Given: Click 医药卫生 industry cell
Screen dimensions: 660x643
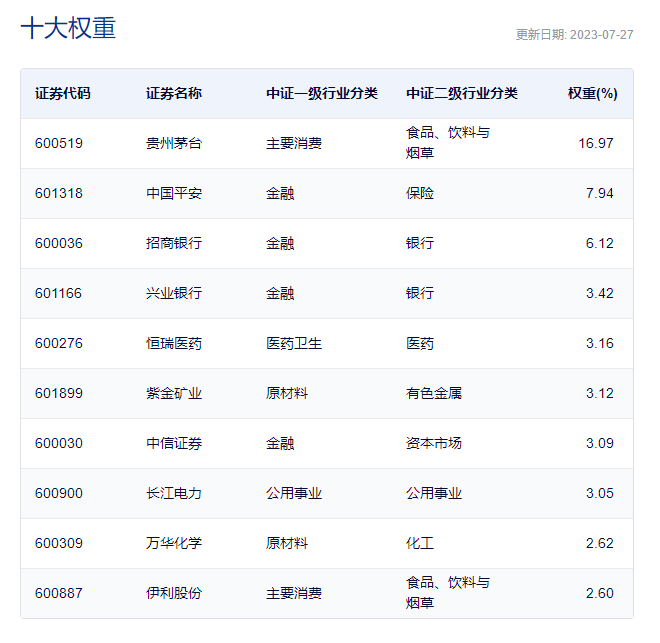Looking at the screenshot, I should 294,344.
